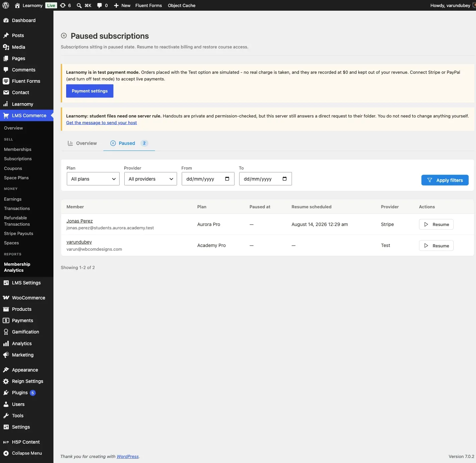Open Memberships submenu item

click(18, 150)
